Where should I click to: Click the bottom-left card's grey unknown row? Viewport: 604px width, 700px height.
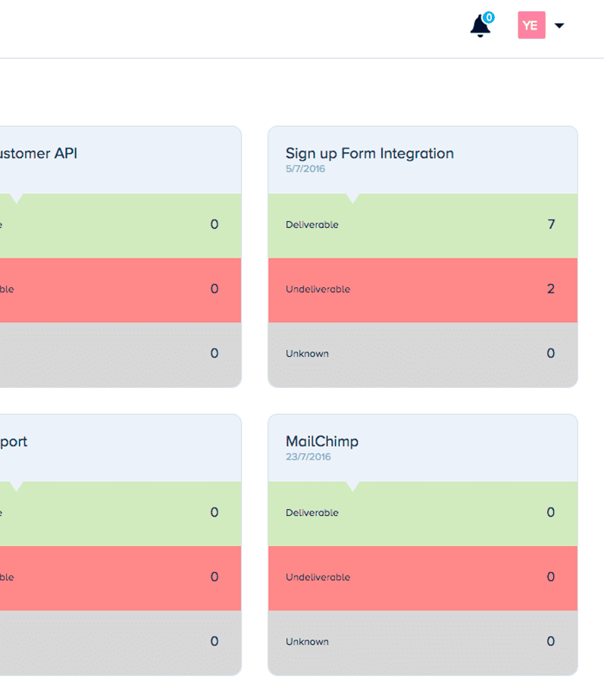tap(120, 642)
